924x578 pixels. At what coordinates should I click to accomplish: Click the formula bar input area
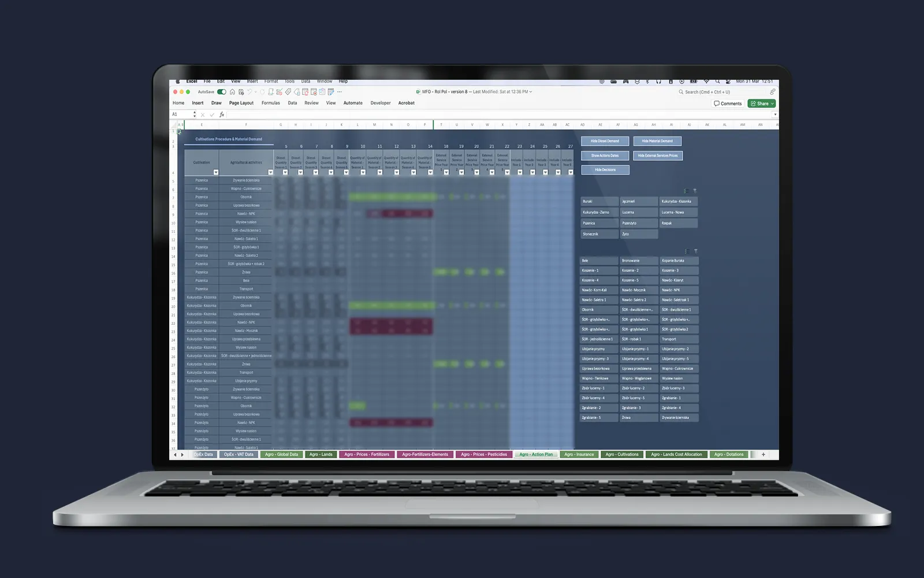(x=500, y=114)
